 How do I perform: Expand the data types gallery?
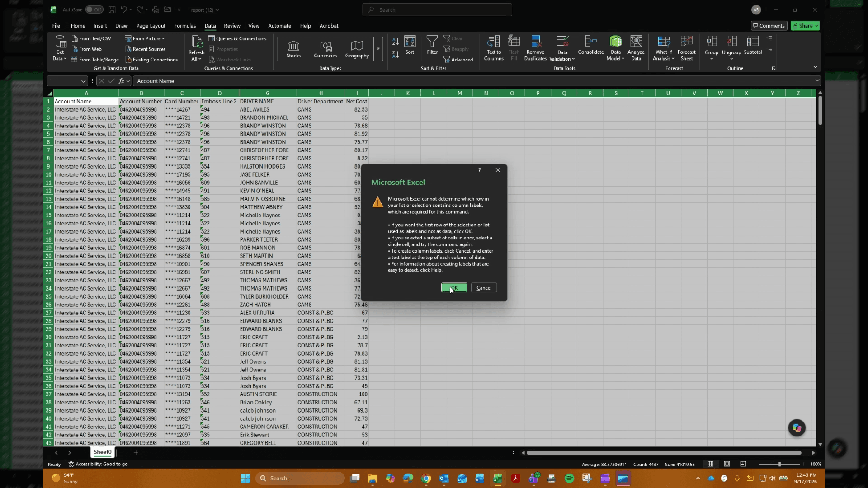tap(378, 49)
